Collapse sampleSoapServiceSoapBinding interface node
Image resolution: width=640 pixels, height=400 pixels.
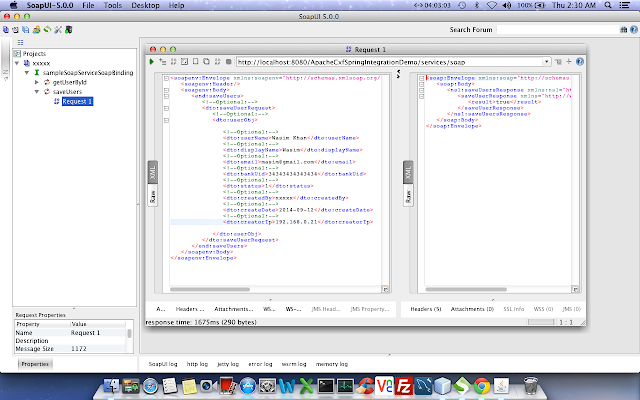[27, 73]
